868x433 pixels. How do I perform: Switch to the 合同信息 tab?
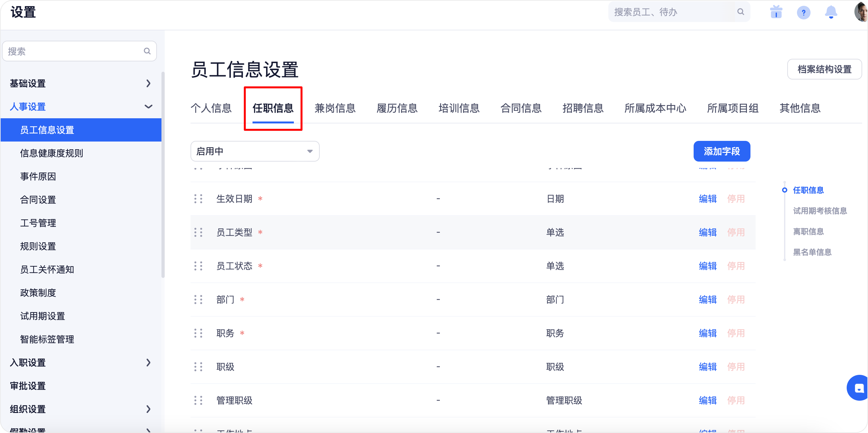[521, 108]
